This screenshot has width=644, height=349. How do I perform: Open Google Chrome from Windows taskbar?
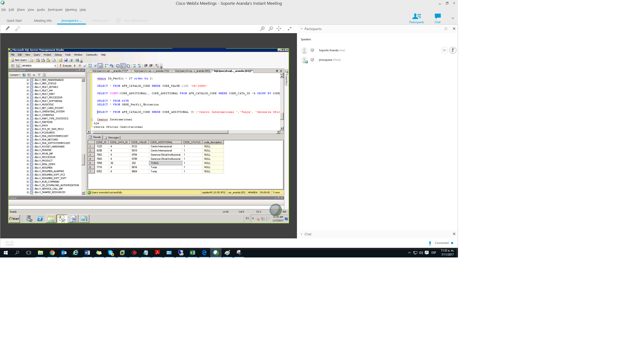coord(52,253)
